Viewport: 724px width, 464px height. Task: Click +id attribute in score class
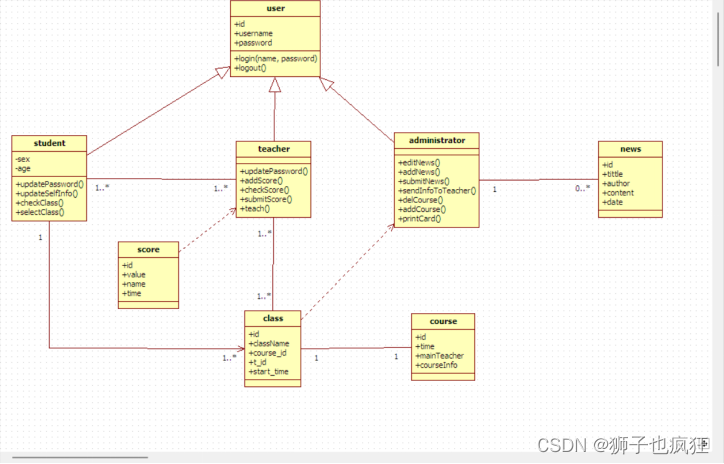click(x=127, y=265)
